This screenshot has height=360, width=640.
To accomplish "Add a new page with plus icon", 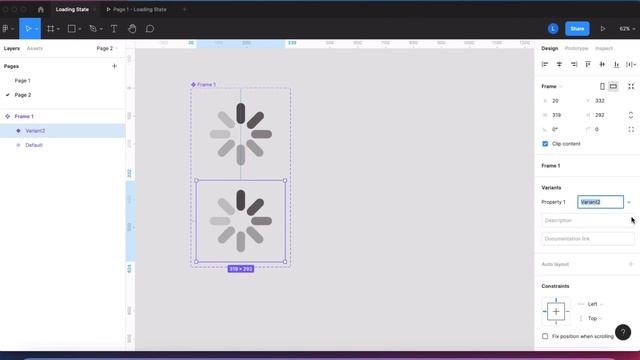I will point(114,66).
